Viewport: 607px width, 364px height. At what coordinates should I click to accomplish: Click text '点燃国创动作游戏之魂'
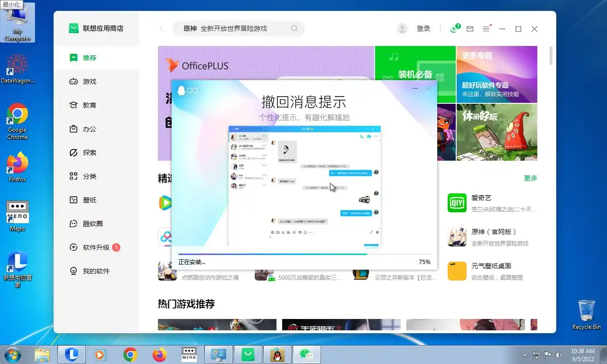(x=210, y=278)
